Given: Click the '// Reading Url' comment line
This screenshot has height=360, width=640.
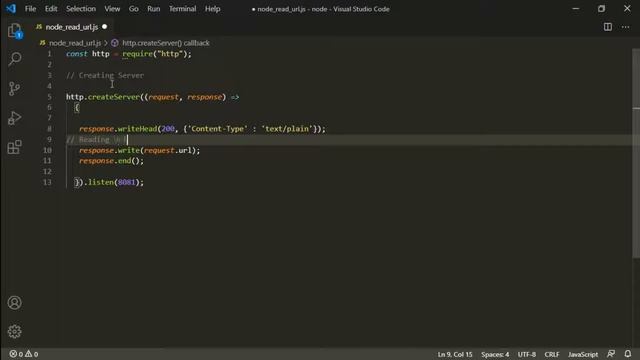Looking at the screenshot, I should [96, 140].
